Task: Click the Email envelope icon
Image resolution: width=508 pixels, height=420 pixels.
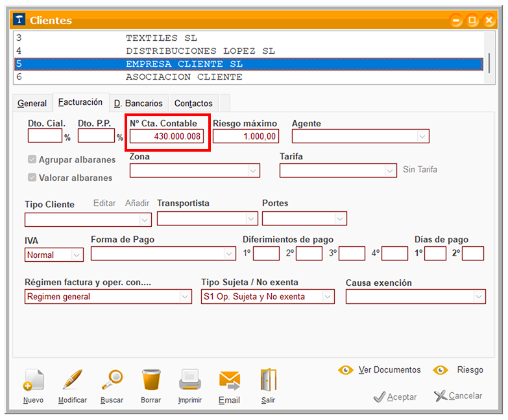Action: [x=230, y=380]
